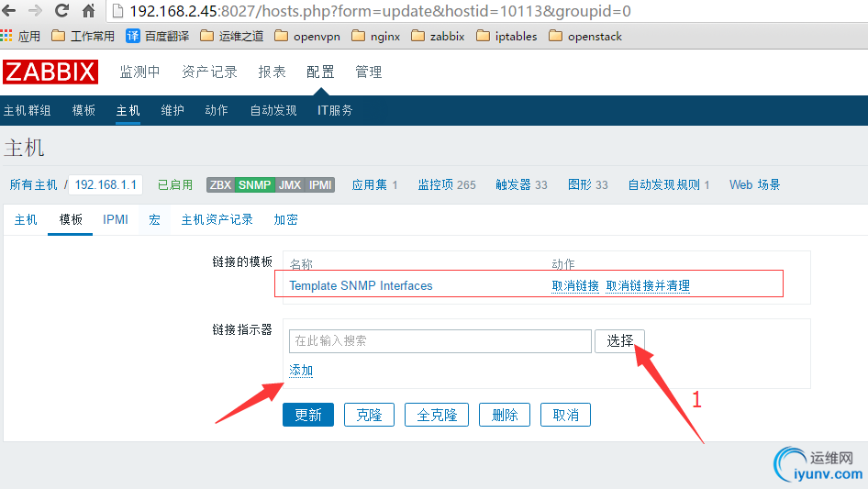This screenshot has height=489, width=868.
Task: Click the ZBX availability badge
Action: tap(220, 185)
